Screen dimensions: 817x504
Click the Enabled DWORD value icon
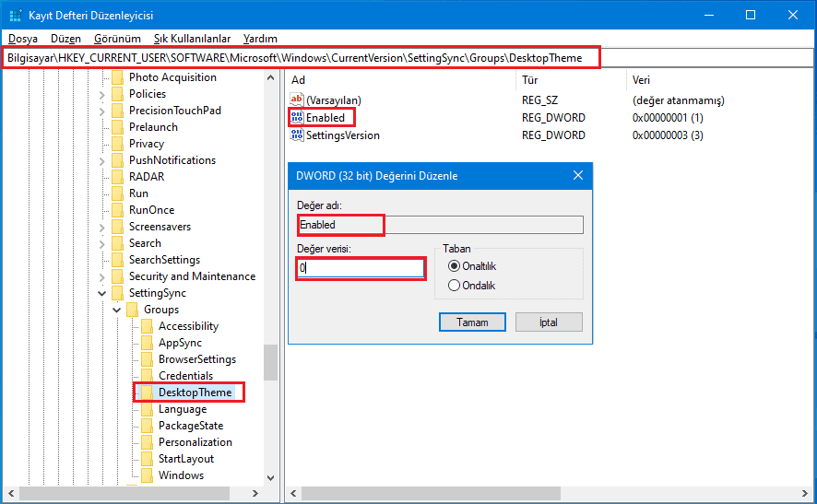coord(297,117)
